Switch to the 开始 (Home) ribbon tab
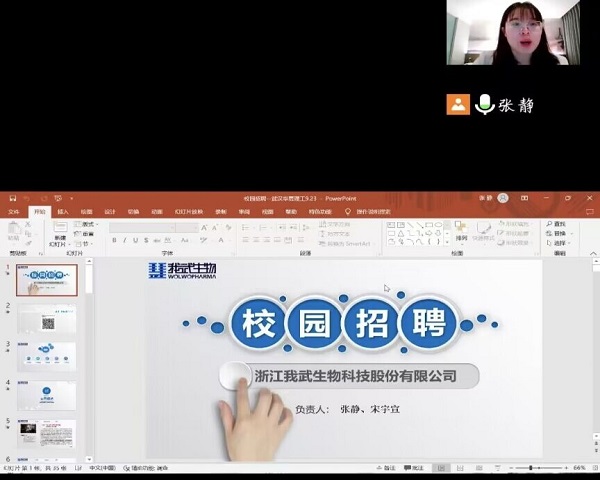This screenshot has height=480, width=600. [x=40, y=212]
